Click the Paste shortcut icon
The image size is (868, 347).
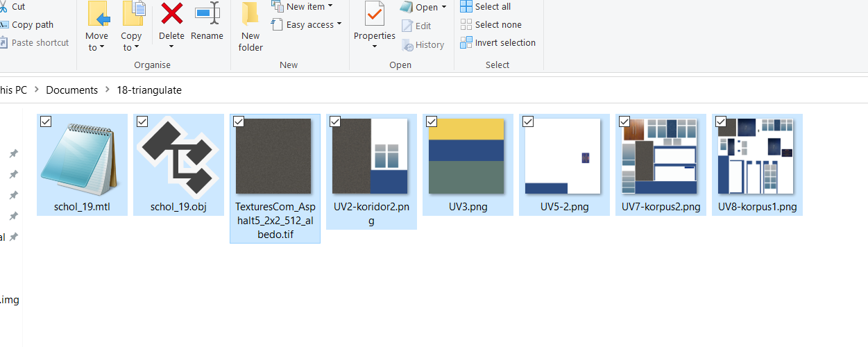(3, 43)
